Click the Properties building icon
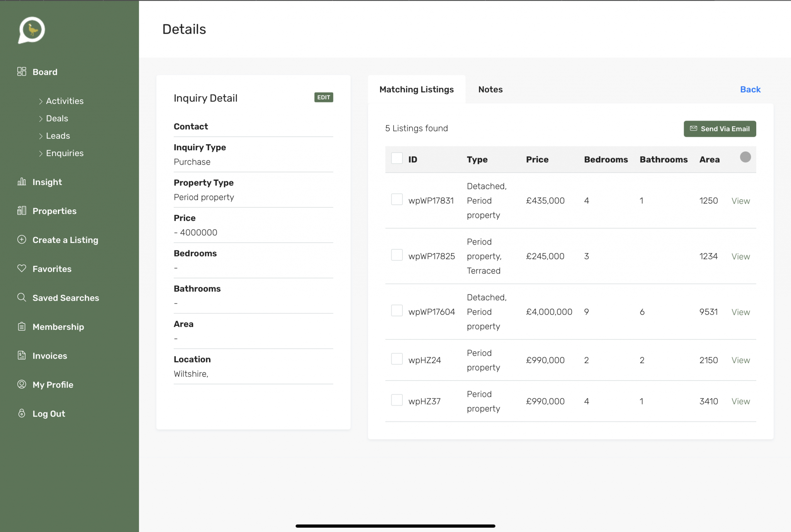 [x=22, y=211]
